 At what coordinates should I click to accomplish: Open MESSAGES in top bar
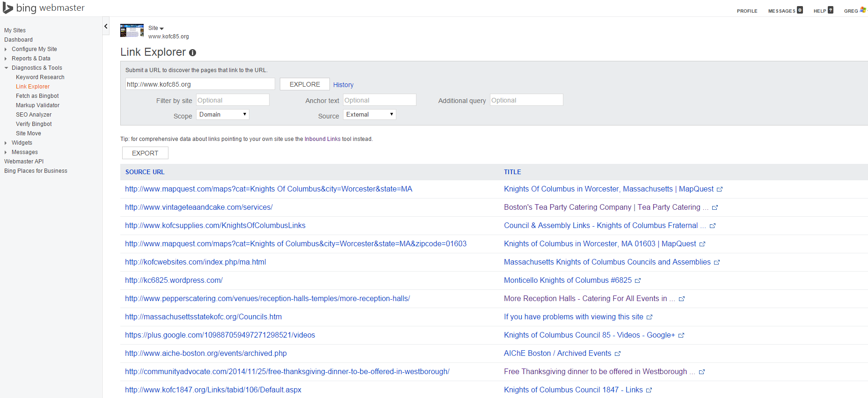click(781, 11)
